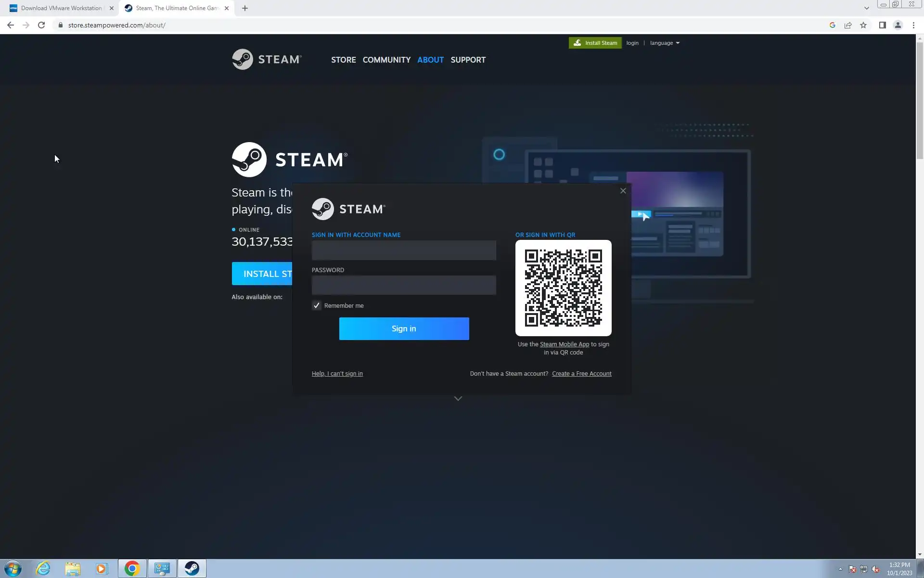This screenshot has width=924, height=578.
Task: Click the page's vertical scrollbar thumb
Action: 919,101
